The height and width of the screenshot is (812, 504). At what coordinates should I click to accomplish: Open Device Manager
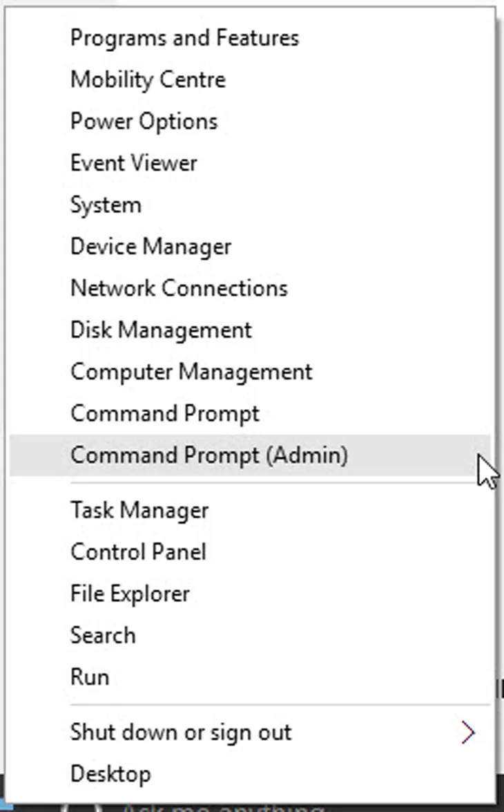(x=151, y=246)
